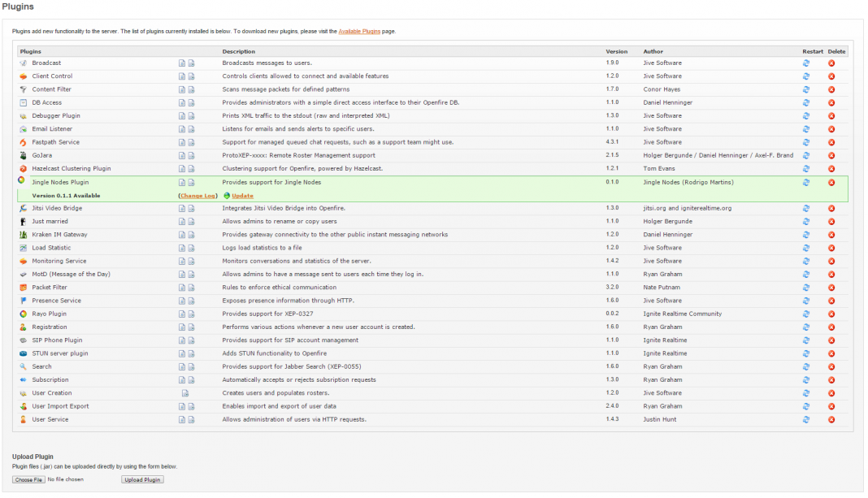Image resolution: width=868 pixels, height=498 pixels.
Task: Open the Debugger Plugin changelog icon
Action: pyautogui.click(x=191, y=116)
